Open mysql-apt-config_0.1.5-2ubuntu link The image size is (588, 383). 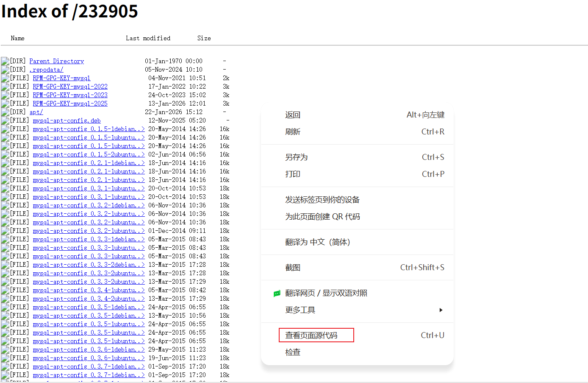click(x=89, y=154)
